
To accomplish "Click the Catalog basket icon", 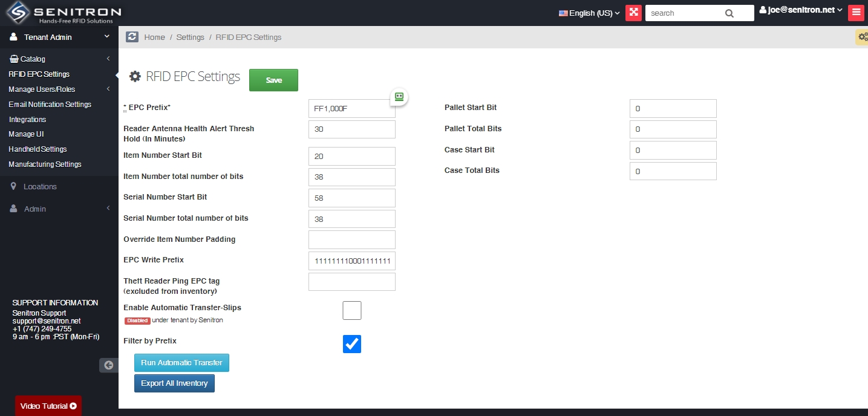I will (x=14, y=59).
